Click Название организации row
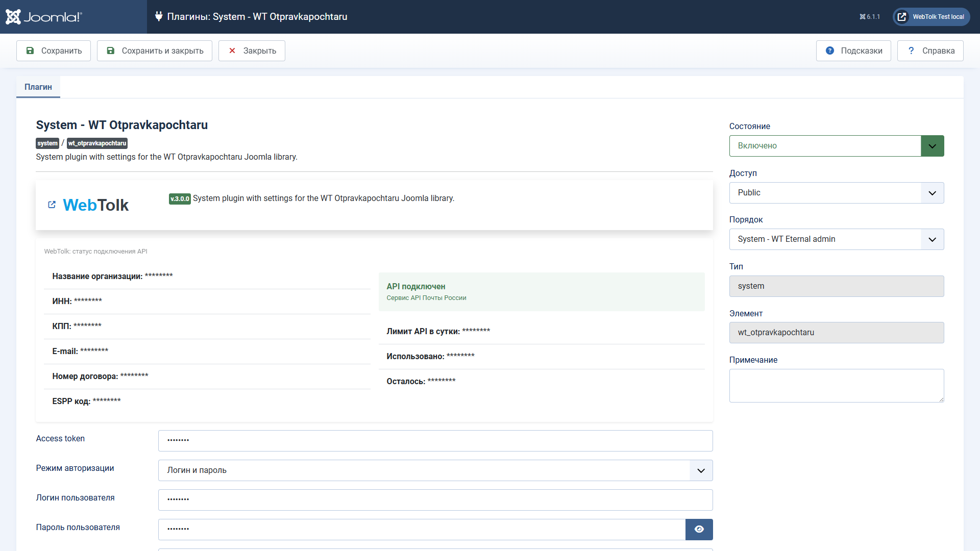Image resolution: width=980 pixels, height=551 pixels. tap(207, 277)
